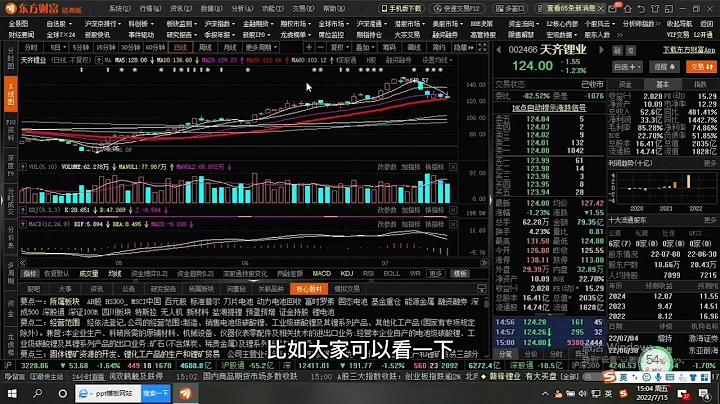720x404 pixels.
Task: Expand the 复权 dropdown
Action: point(340,47)
